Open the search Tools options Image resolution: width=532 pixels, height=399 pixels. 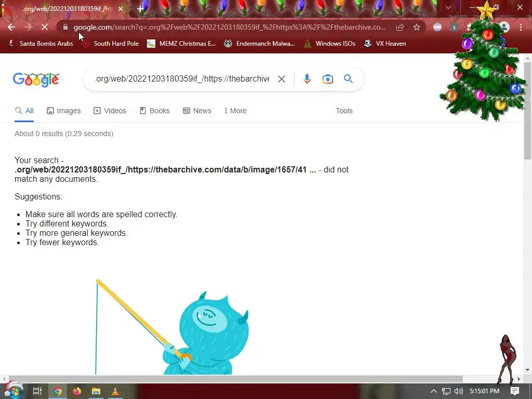click(x=344, y=111)
